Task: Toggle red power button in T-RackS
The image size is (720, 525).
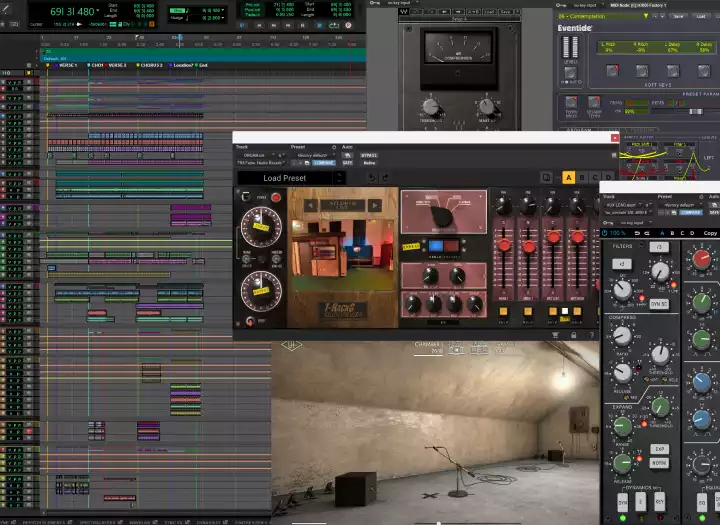Action: pos(276,198)
